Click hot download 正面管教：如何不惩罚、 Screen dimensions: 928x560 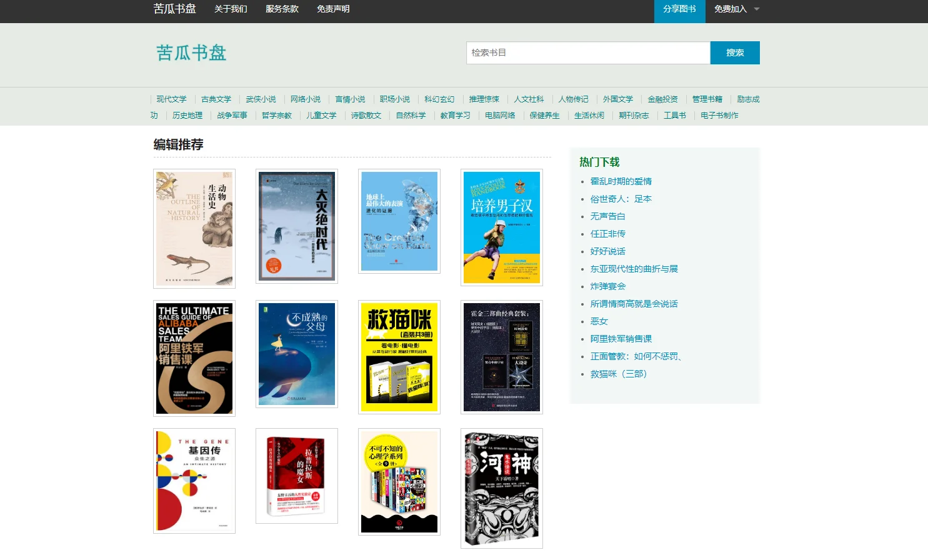[x=637, y=356]
